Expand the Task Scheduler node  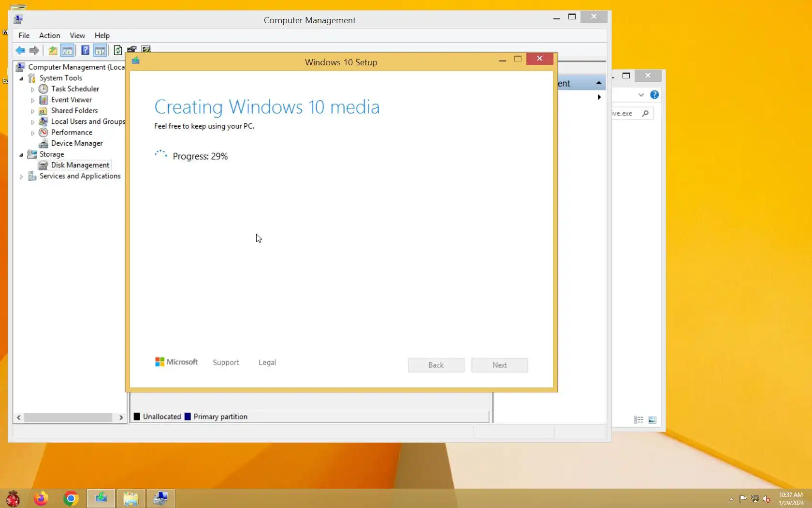click(33, 89)
